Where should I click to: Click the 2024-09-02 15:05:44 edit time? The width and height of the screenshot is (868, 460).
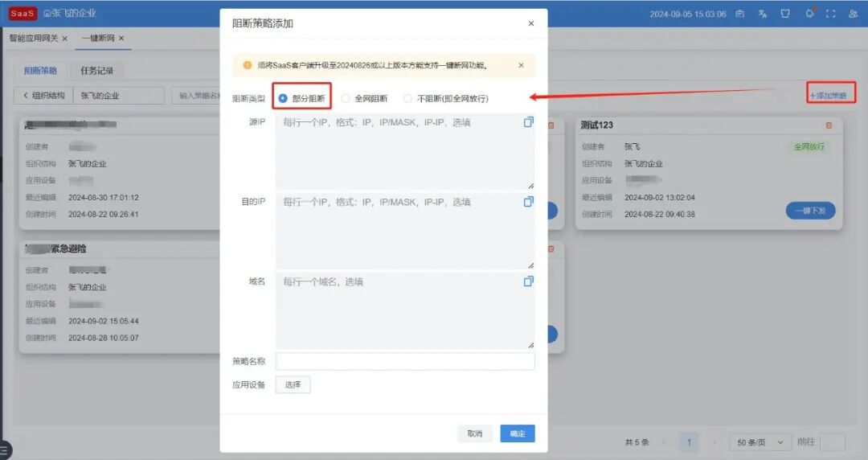pyautogui.click(x=104, y=321)
